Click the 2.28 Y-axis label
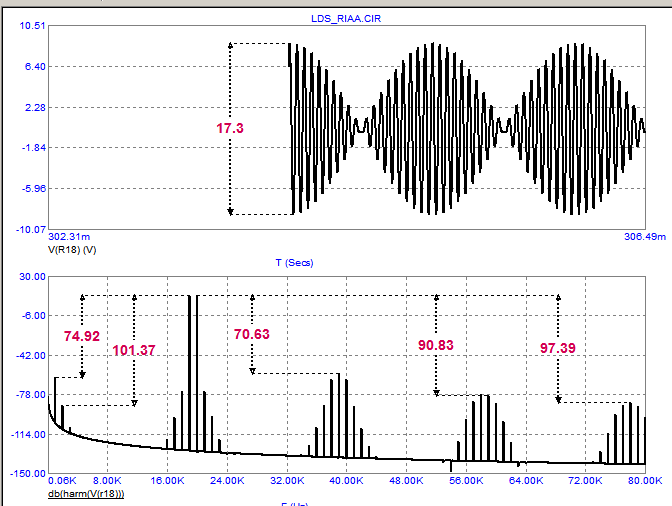The width and height of the screenshot is (672, 506). pos(35,108)
